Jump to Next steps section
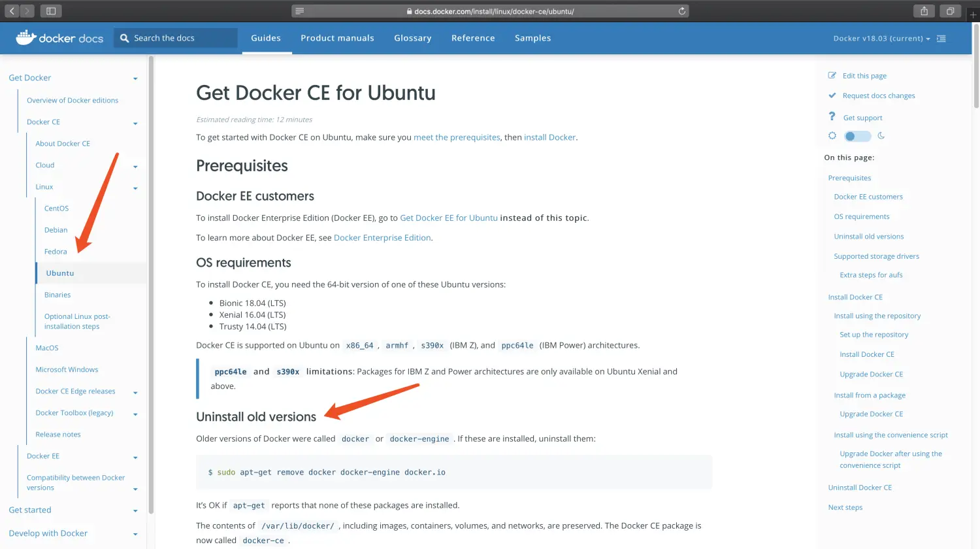Image resolution: width=980 pixels, height=549 pixels. 845,507
